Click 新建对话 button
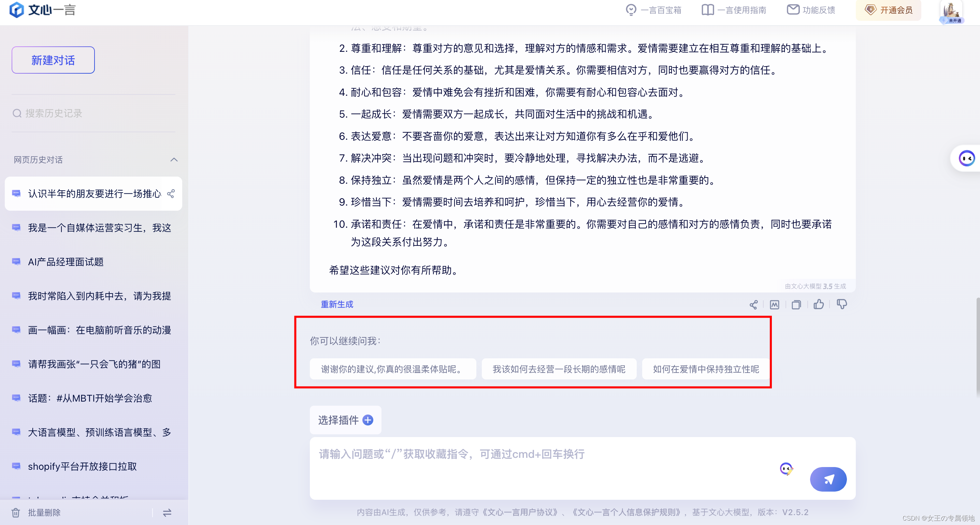 coord(53,60)
